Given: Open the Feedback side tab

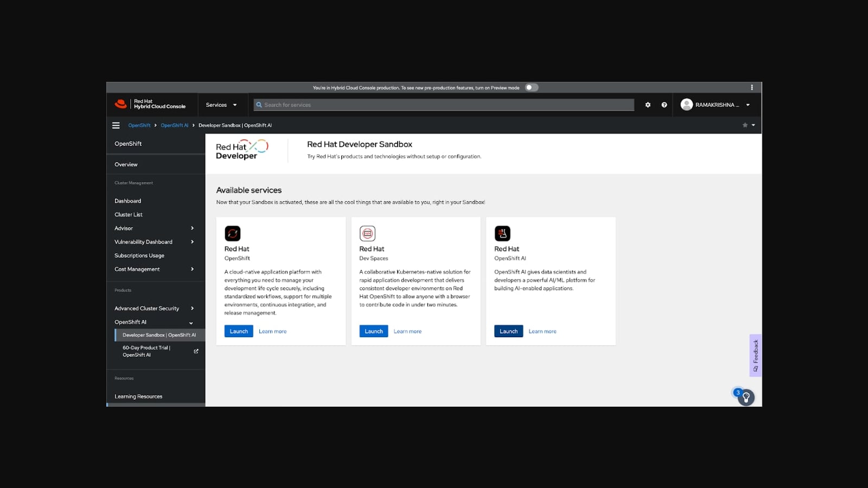Looking at the screenshot, I should 756,355.
